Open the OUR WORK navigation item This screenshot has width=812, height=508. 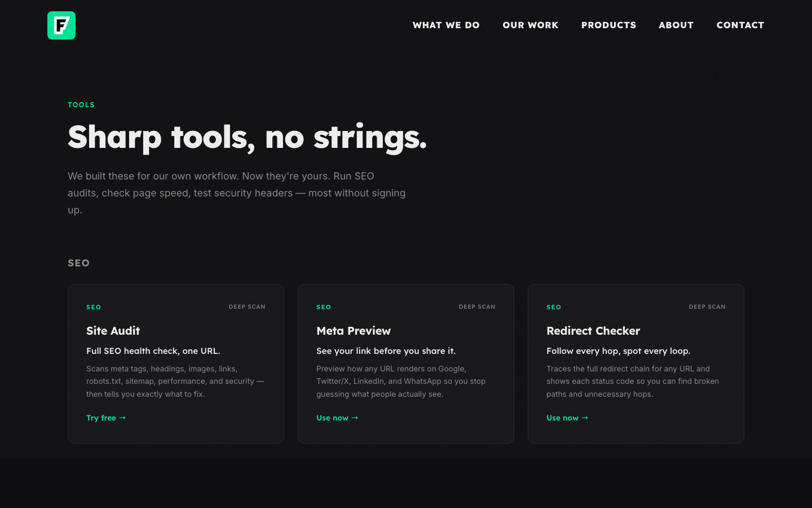pos(530,25)
